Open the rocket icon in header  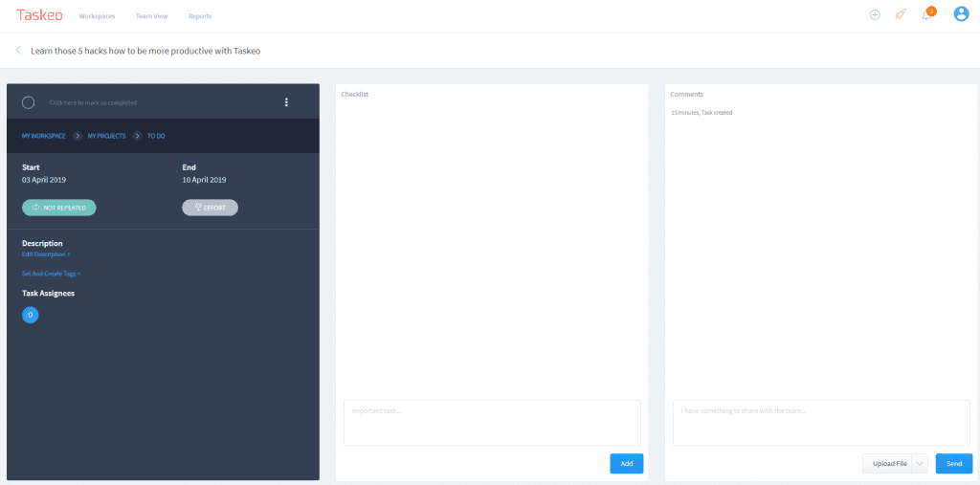click(901, 15)
